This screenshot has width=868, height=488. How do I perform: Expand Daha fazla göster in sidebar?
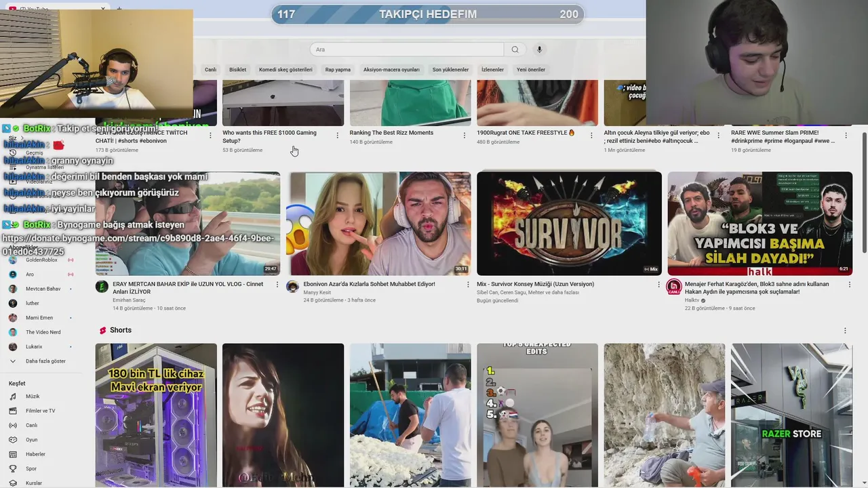tap(41, 361)
